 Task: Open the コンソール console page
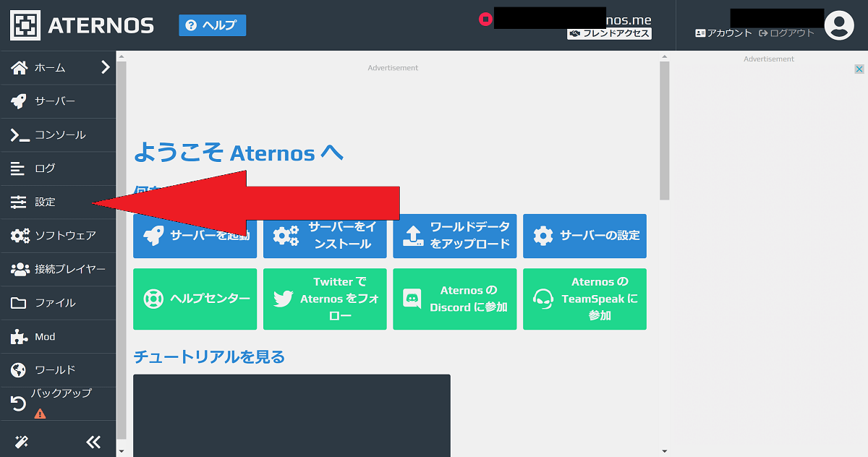(x=58, y=134)
